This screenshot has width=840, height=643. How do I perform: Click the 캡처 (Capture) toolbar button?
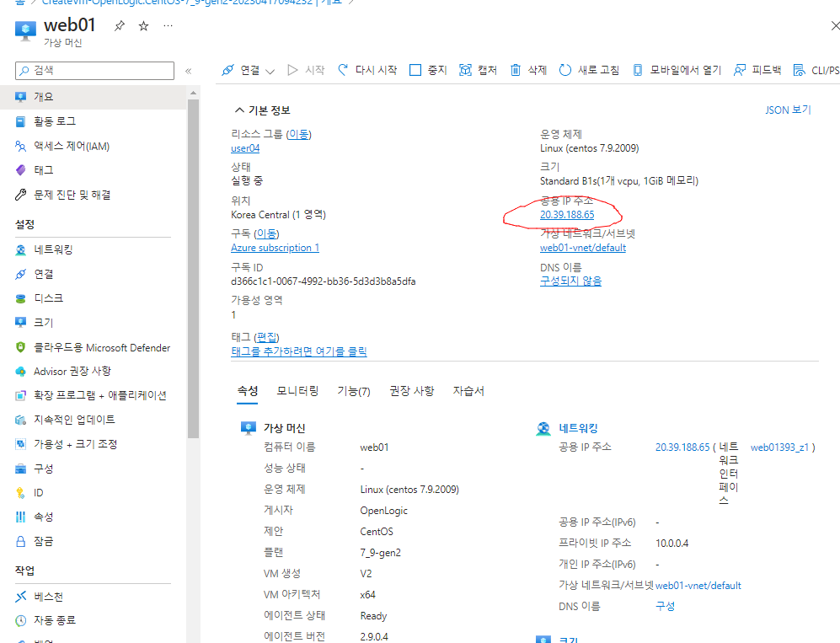click(x=478, y=70)
